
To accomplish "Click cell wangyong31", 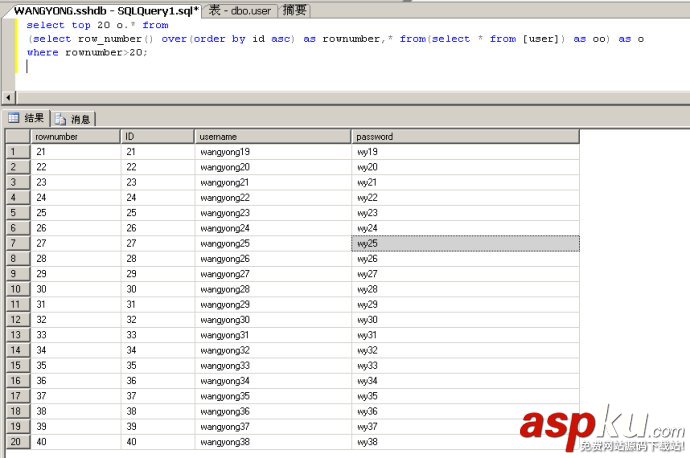I will pyautogui.click(x=273, y=335).
